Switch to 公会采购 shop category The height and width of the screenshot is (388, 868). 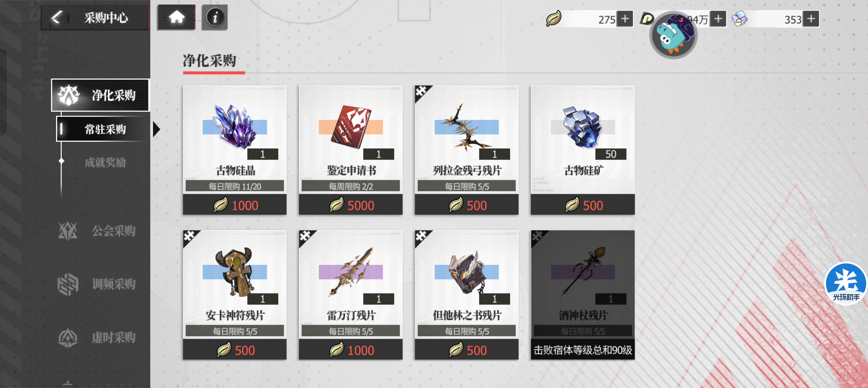(98, 231)
